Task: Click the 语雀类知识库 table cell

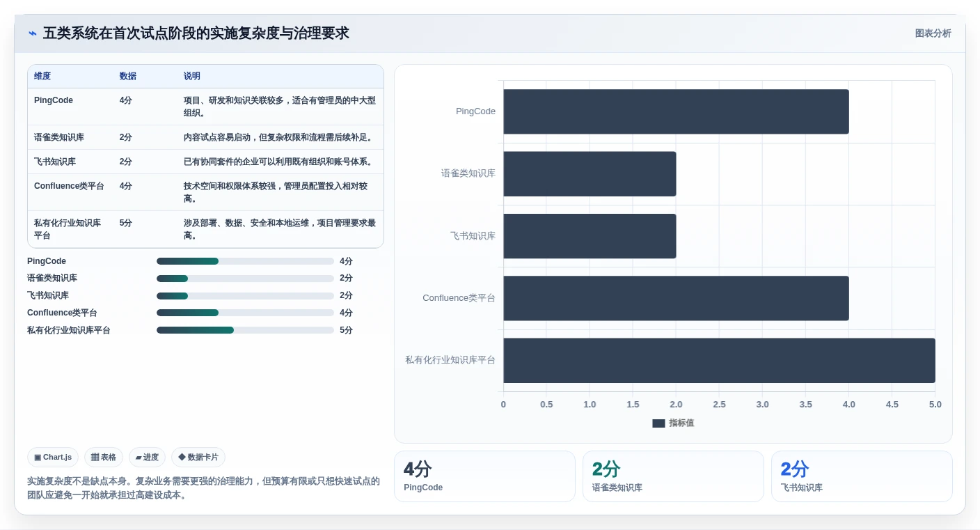Action: pos(59,137)
